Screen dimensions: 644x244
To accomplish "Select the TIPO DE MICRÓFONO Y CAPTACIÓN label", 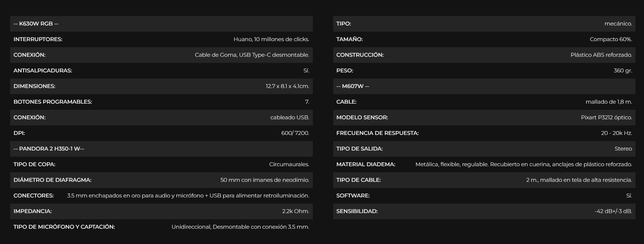I will (x=64, y=227).
